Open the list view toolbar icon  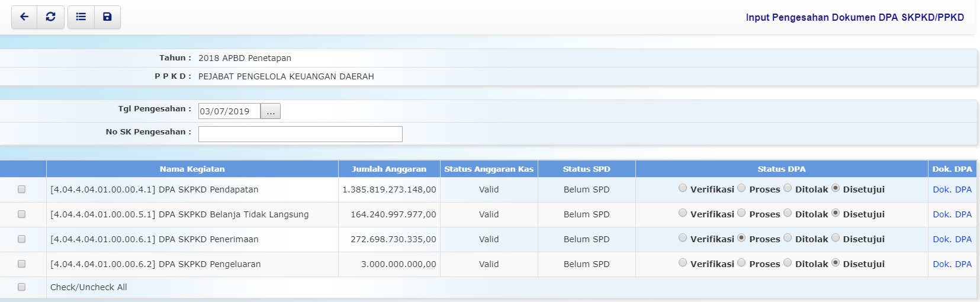tap(81, 17)
